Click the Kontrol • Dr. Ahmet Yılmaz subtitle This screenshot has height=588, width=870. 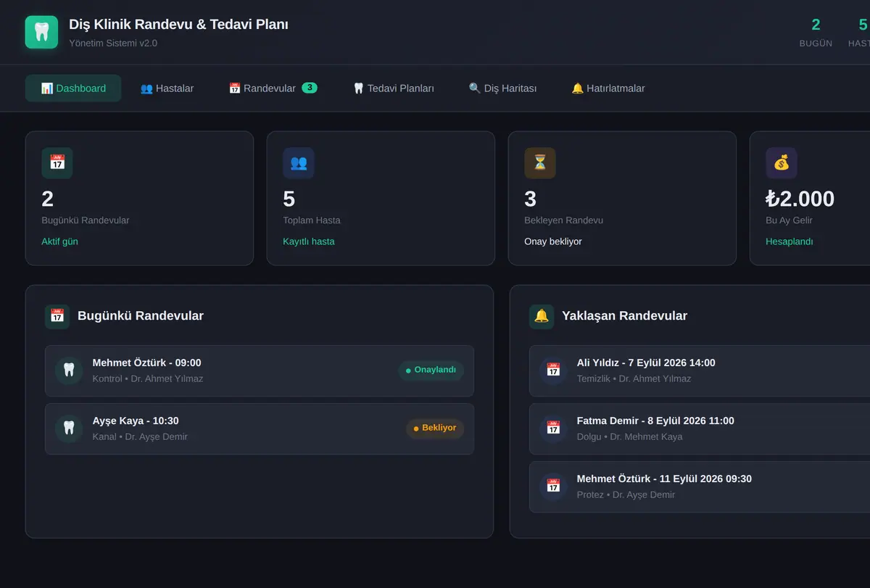(x=148, y=378)
